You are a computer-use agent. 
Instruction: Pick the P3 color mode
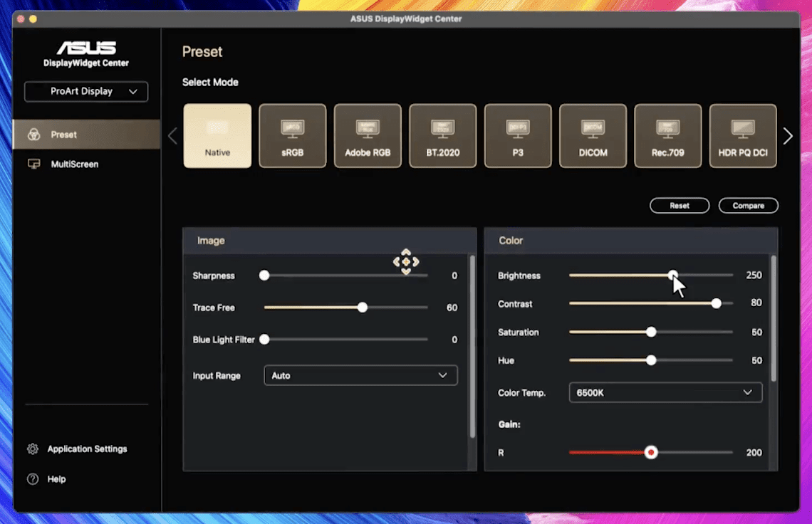click(x=518, y=136)
